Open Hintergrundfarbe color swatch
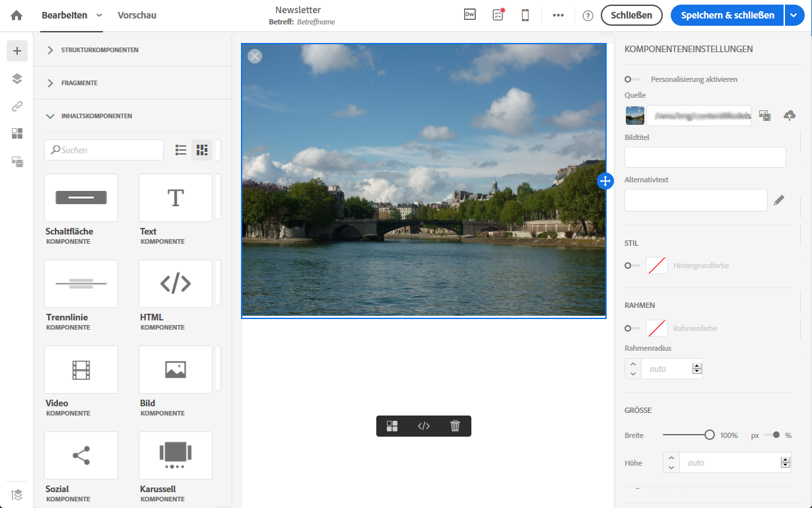Viewport: 812px width, 508px height. pos(656,266)
